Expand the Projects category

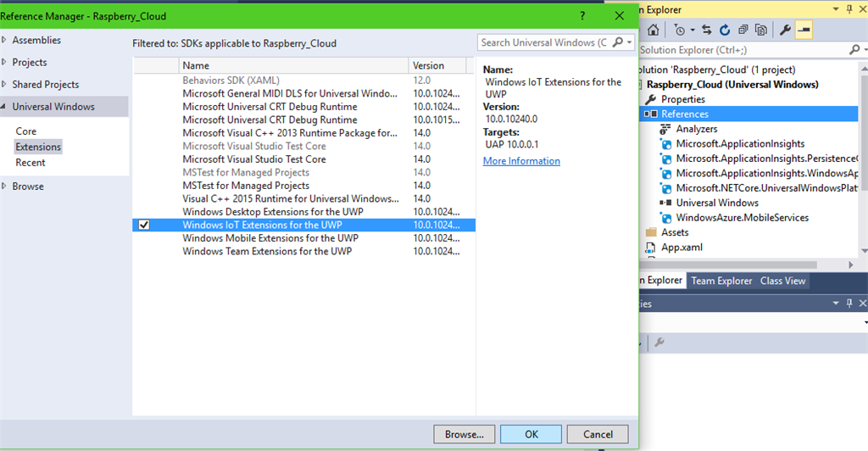4,62
